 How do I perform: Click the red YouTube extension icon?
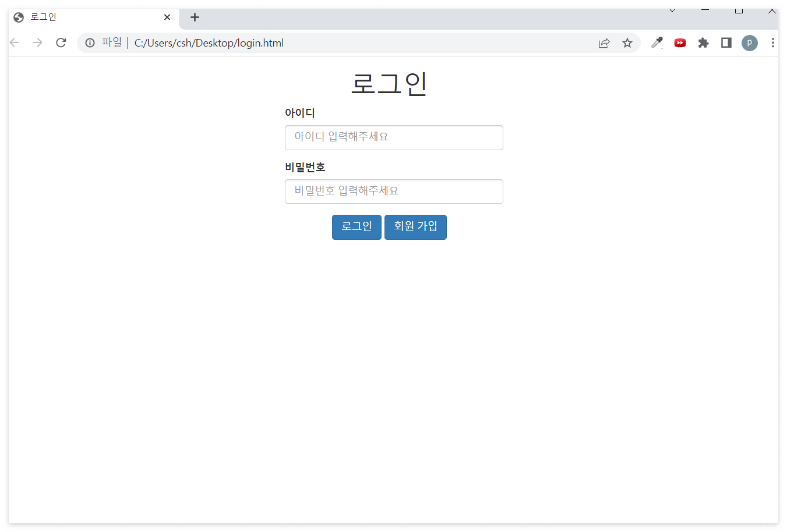pos(680,42)
